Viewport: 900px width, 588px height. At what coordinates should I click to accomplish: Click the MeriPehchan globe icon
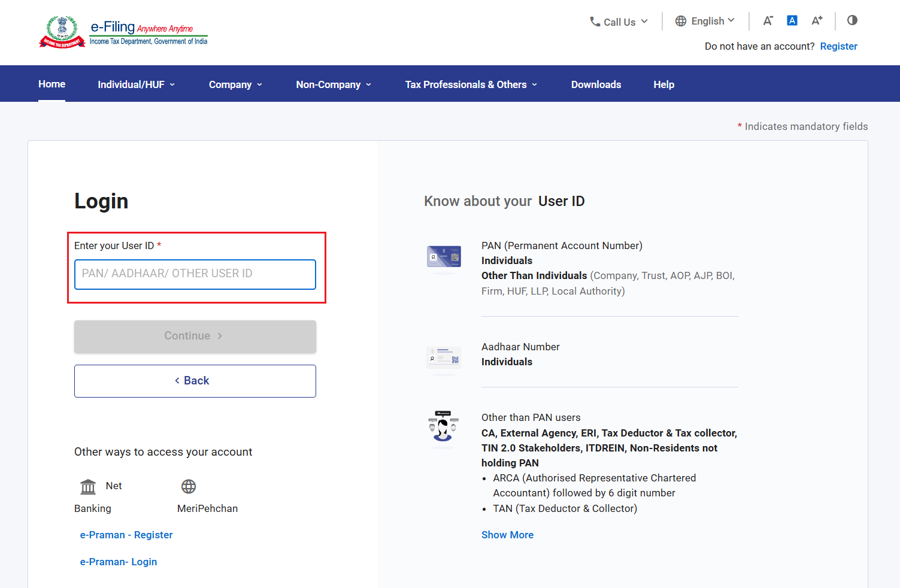coord(189,487)
